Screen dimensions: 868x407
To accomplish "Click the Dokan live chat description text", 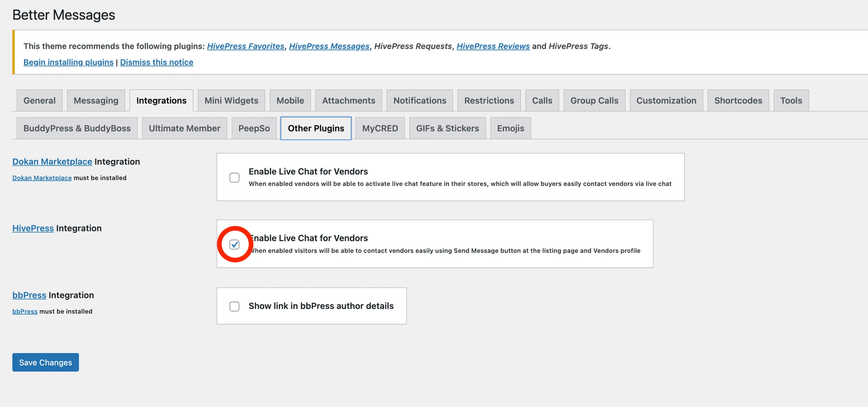I will pyautogui.click(x=460, y=184).
